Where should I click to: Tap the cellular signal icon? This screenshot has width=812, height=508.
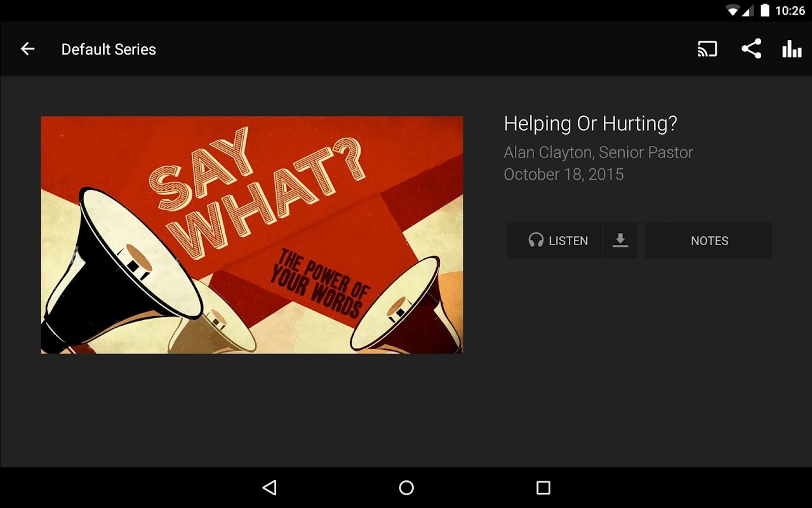[748, 10]
